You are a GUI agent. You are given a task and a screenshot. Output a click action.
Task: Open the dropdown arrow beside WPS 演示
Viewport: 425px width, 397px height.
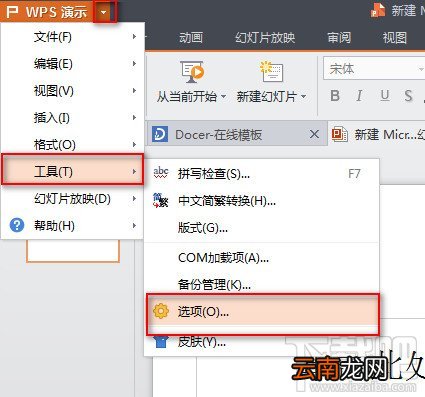[104, 12]
